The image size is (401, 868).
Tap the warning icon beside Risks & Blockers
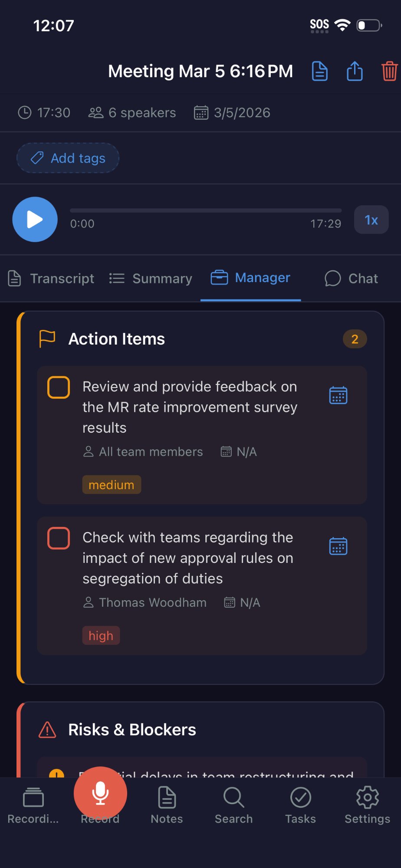[48, 729]
